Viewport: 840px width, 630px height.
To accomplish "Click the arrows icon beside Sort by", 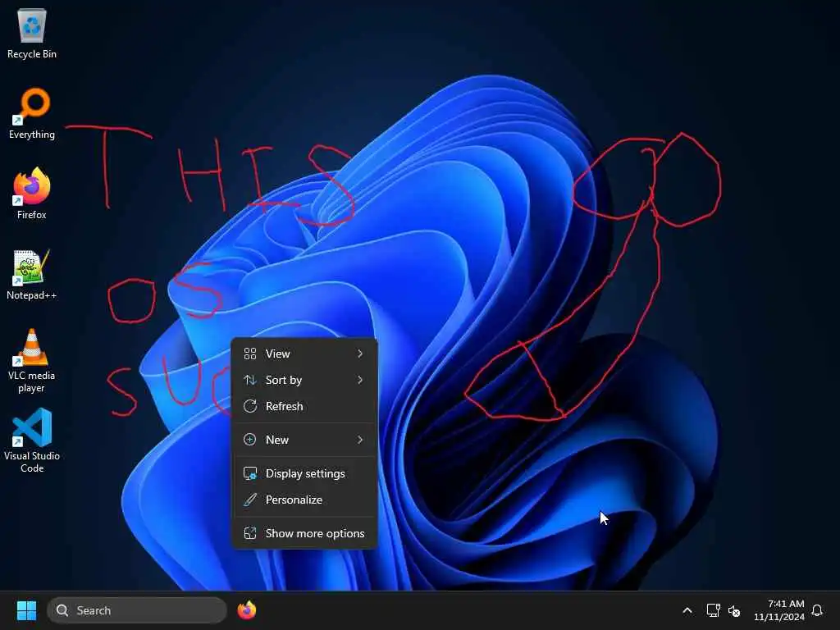I will (249, 380).
